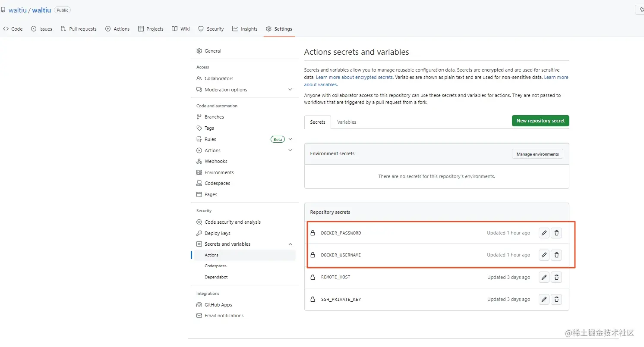Click the repository icon before waltiu
The height and width of the screenshot is (347, 644).
coord(3,10)
